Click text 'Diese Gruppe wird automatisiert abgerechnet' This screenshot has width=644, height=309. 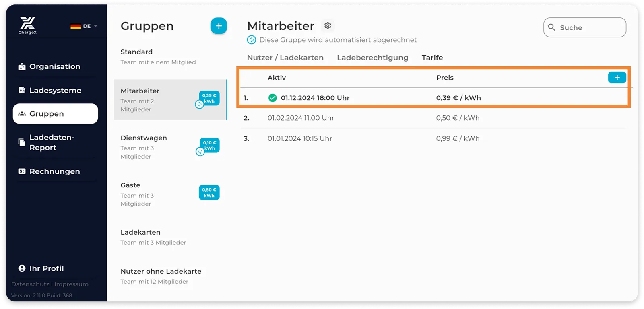point(338,40)
